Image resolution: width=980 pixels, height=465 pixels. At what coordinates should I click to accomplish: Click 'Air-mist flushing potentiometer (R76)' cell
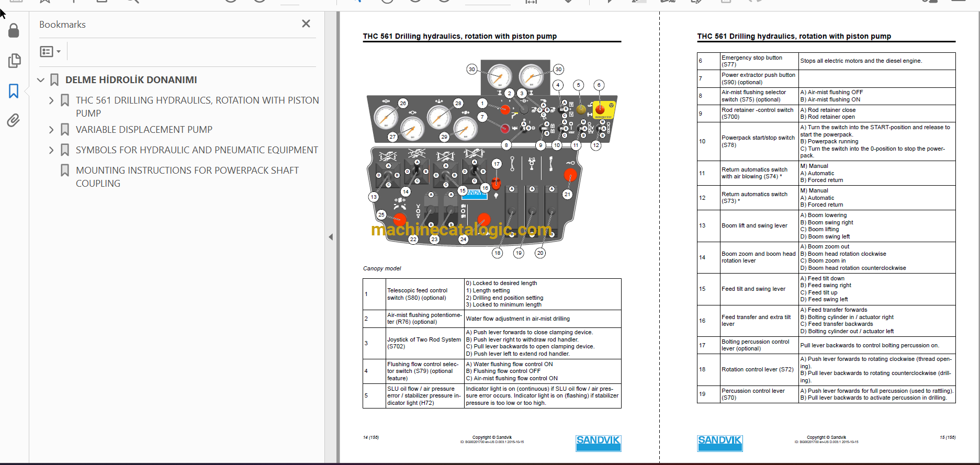[424, 319]
